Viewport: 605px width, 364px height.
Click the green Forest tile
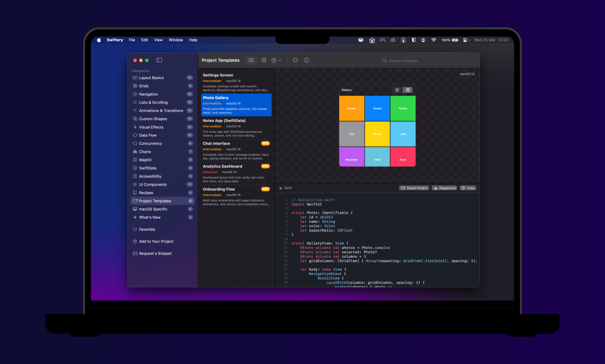pos(403,108)
